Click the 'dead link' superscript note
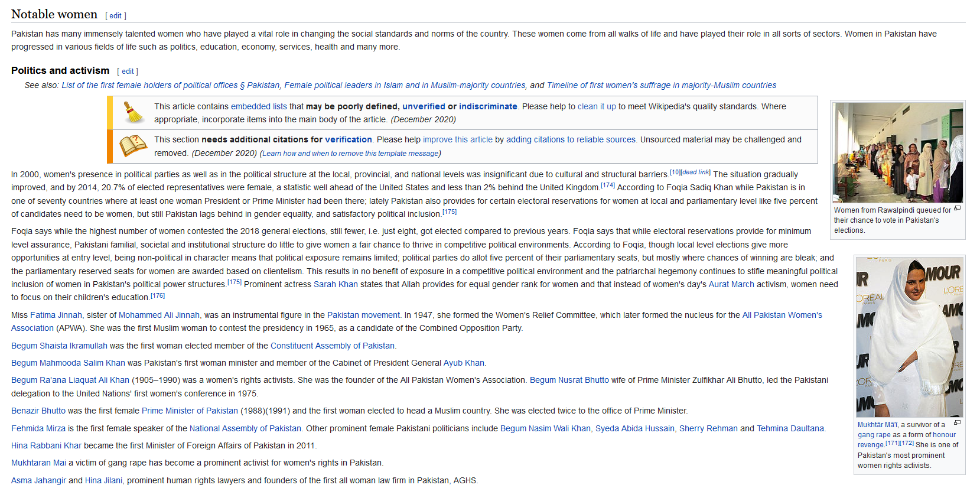980x488 pixels. 696,173
